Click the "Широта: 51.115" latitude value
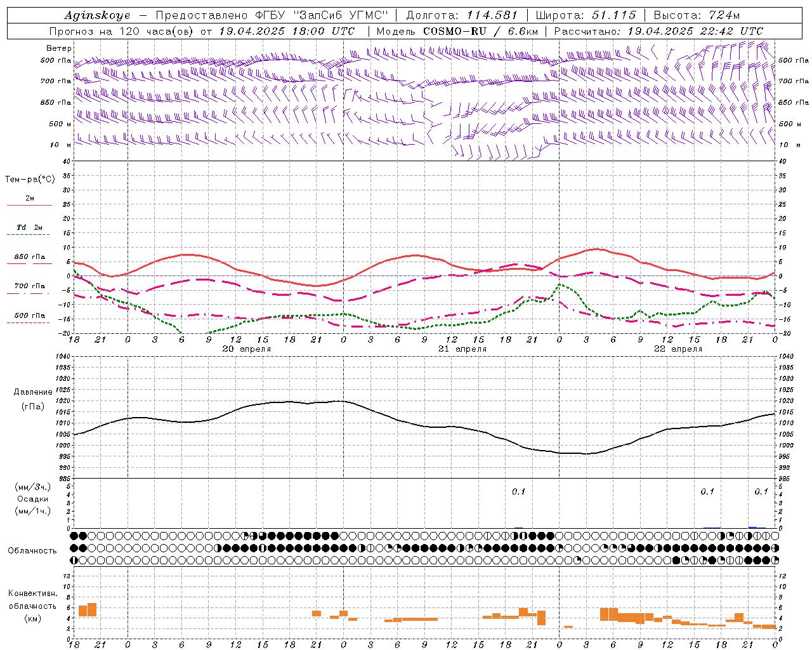The image size is (812, 650). 586,15
